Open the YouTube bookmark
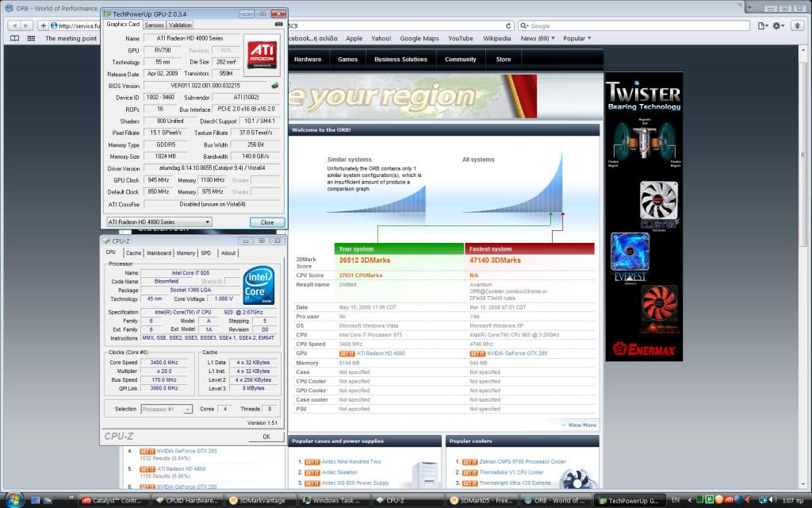This screenshot has height=508, width=812. (x=461, y=38)
